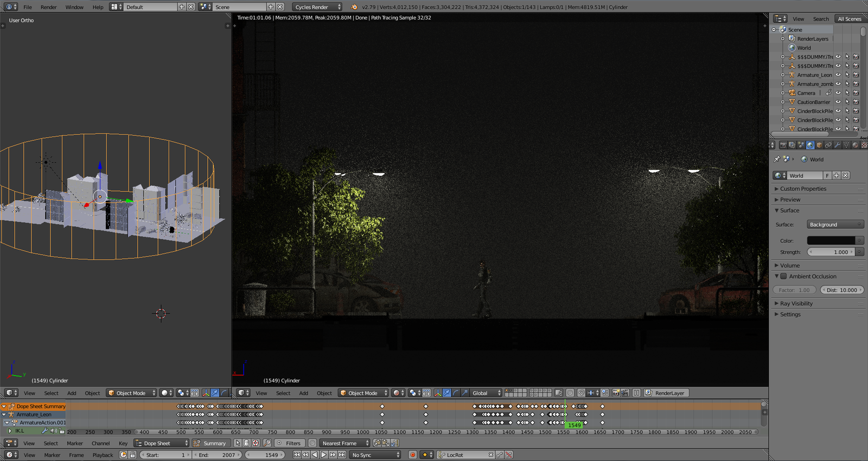The image size is (868, 461).
Task: Click the timeline End frame 2007 field
Action: coord(217,455)
